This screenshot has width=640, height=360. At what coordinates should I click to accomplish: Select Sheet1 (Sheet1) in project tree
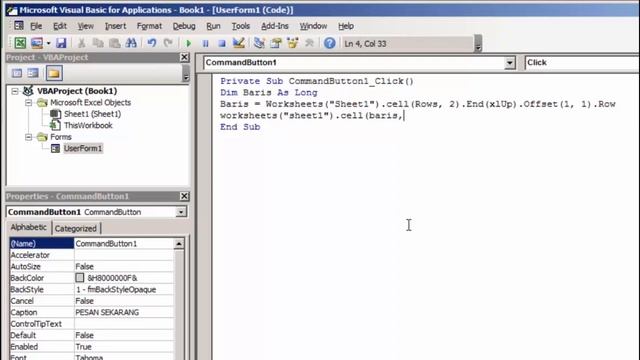point(92,114)
